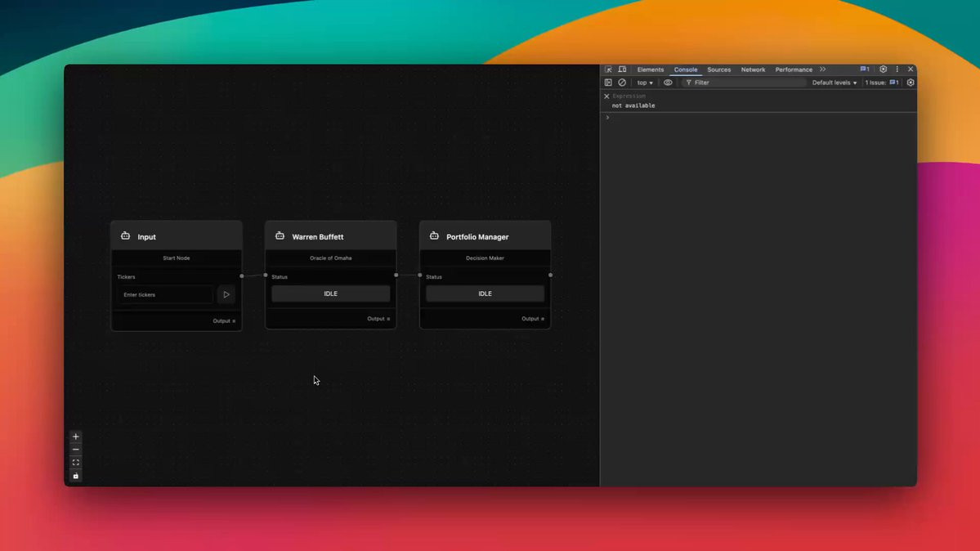The height and width of the screenshot is (551, 980).
Task: Click the Warren Buffett right connection handle
Action: pyautogui.click(x=396, y=275)
